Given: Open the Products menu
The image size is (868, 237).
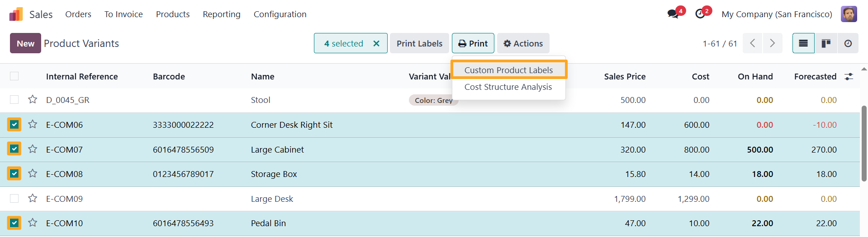Looking at the screenshot, I should coord(173,14).
